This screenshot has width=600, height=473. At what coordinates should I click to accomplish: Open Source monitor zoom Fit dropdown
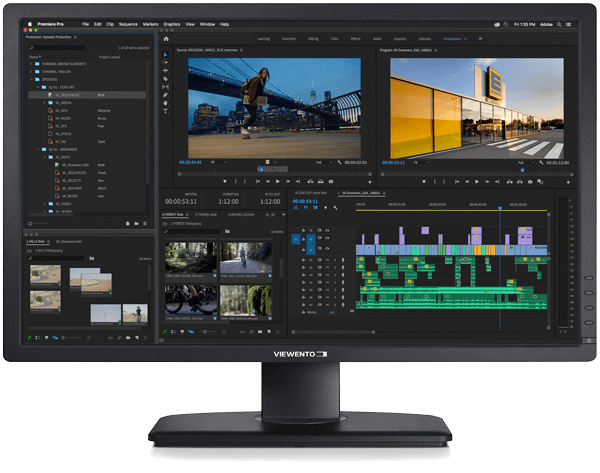click(219, 163)
